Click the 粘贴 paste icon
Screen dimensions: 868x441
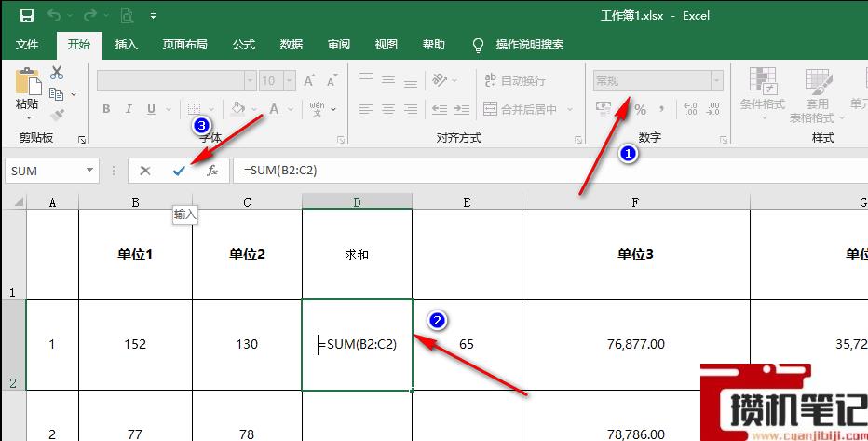(28, 81)
